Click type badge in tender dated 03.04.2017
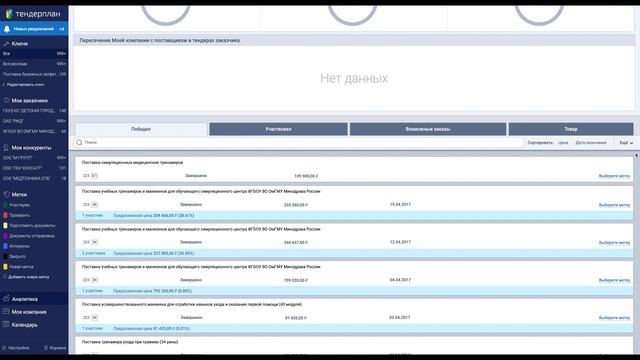 [94, 318]
